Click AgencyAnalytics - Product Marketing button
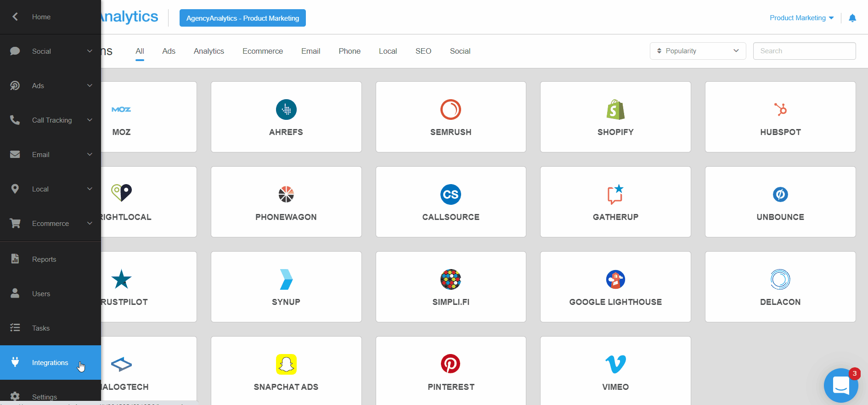 tap(242, 18)
